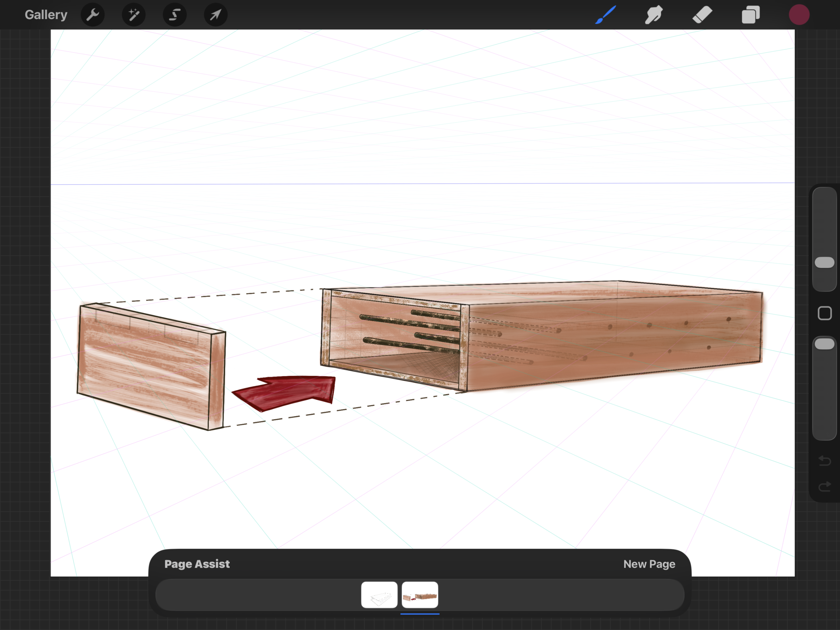Open the active color picker circle

pyautogui.click(x=799, y=15)
